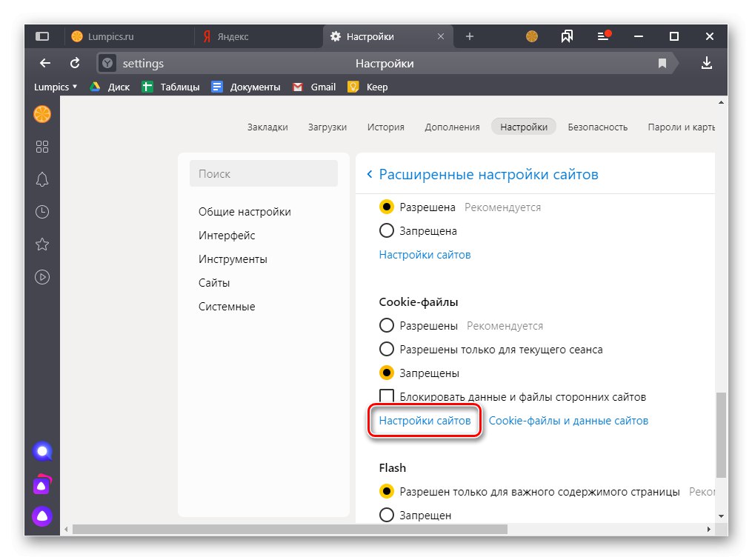752x560 pixels.
Task: Select the star favorites icon in the sidebar
Action: pos(41,244)
